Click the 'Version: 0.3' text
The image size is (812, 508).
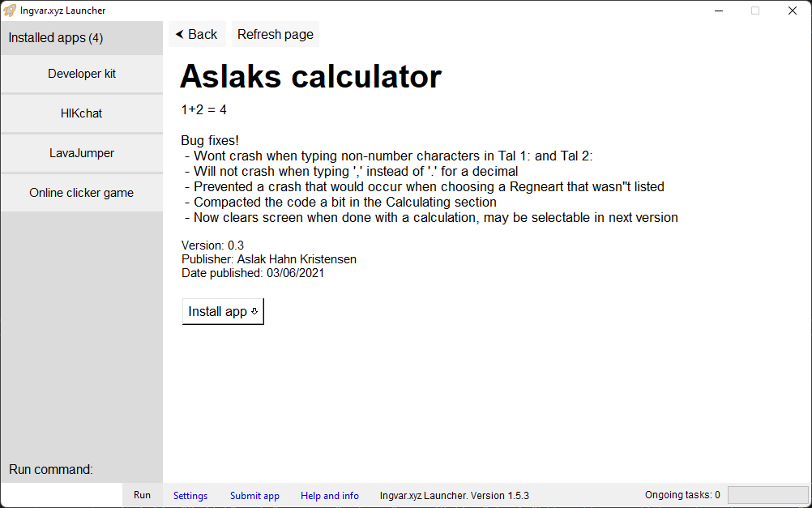212,245
